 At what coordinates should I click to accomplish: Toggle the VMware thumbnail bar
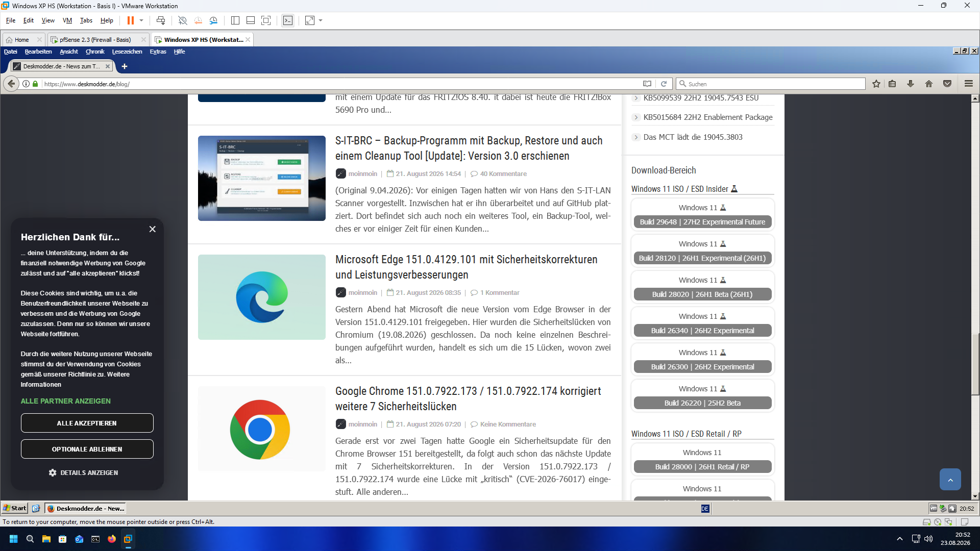pyautogui.click(x=251, y=20)
